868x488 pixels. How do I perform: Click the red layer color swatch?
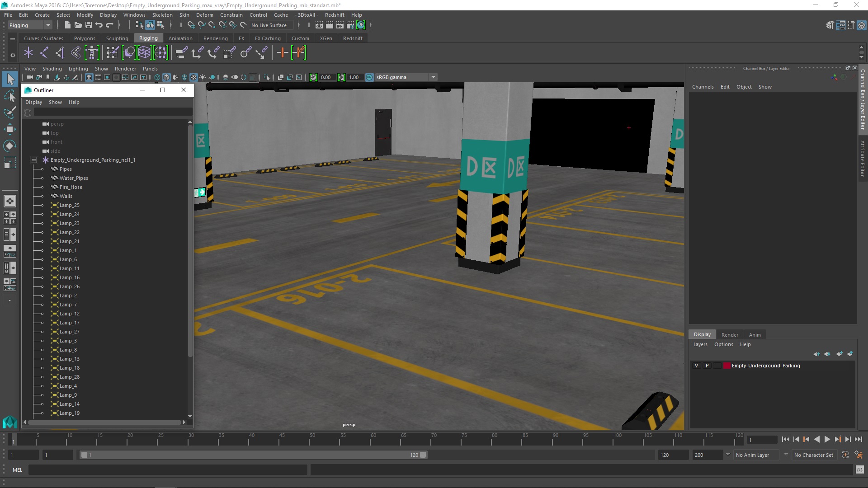pyautogui.click(x=726, y=366)
